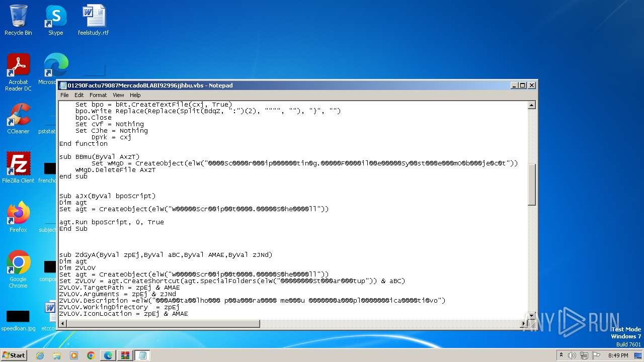The height and width of the screenshot is (362, 644).
Task: Minimize the Notepad window
Action: click(514, 85)
